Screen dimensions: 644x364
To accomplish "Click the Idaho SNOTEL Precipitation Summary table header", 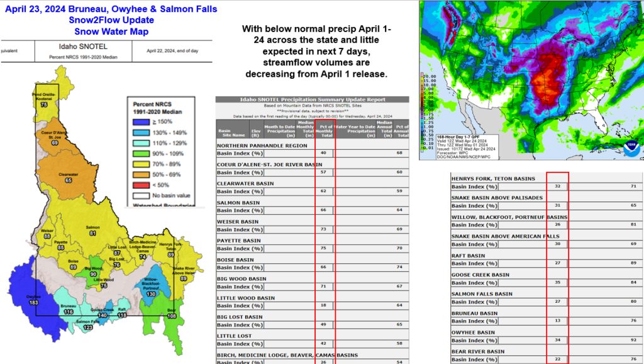I will tap(312, 100).
